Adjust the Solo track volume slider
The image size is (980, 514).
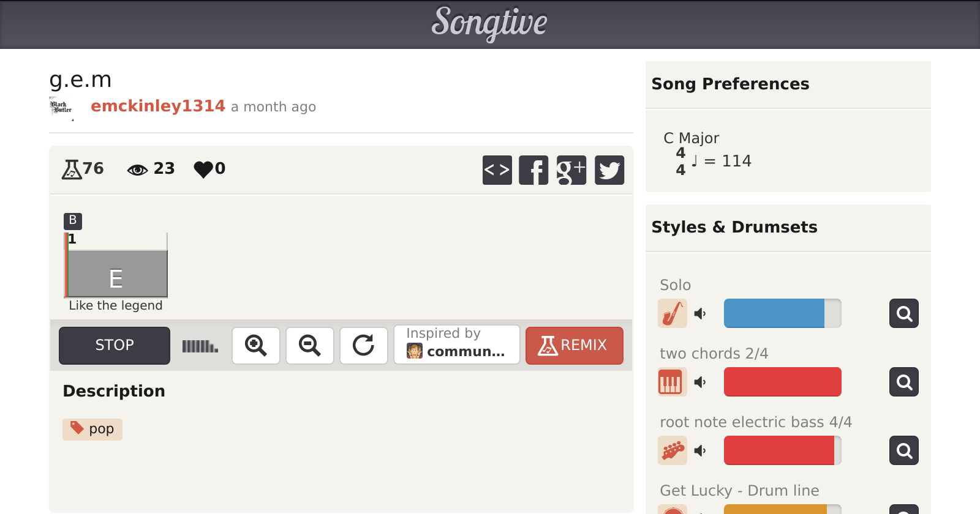point(782,314)
